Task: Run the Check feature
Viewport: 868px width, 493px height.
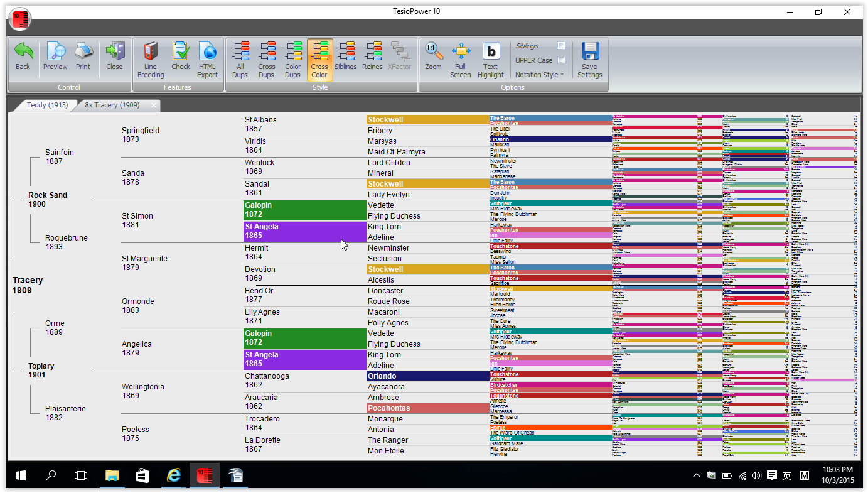Action: click(181, 52)
